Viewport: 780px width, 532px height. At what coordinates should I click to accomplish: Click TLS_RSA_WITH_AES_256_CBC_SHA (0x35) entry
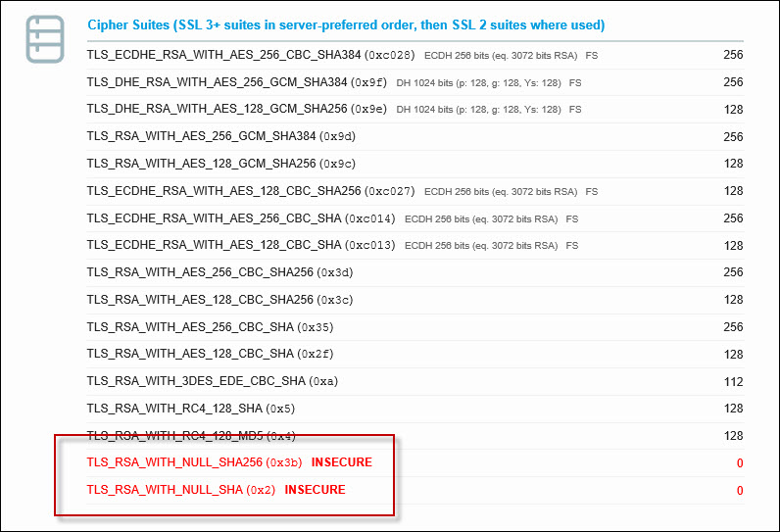coord(210,327)
